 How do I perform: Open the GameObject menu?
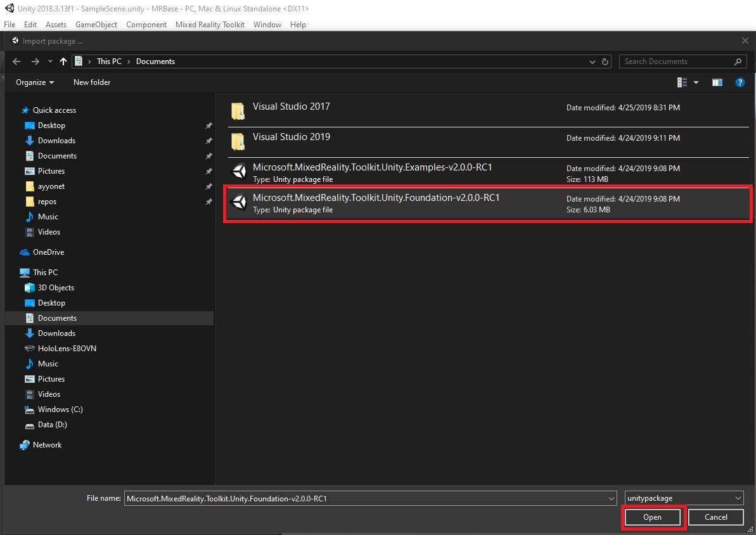pyautogui.click(x=96, y=25)
